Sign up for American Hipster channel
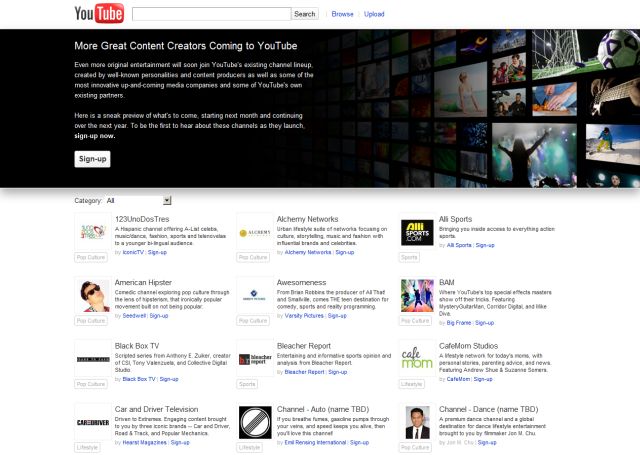 pyautogui.click(x=159, y=315)
